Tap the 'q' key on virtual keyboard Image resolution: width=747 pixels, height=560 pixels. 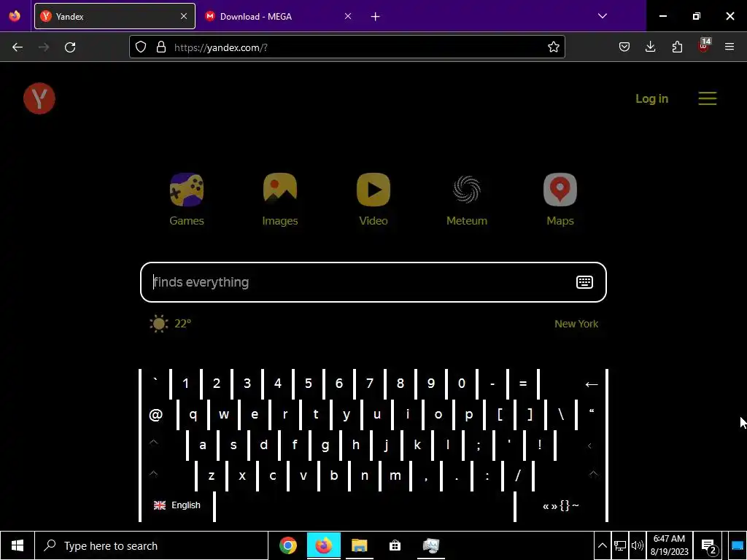[x=193, y=414]
